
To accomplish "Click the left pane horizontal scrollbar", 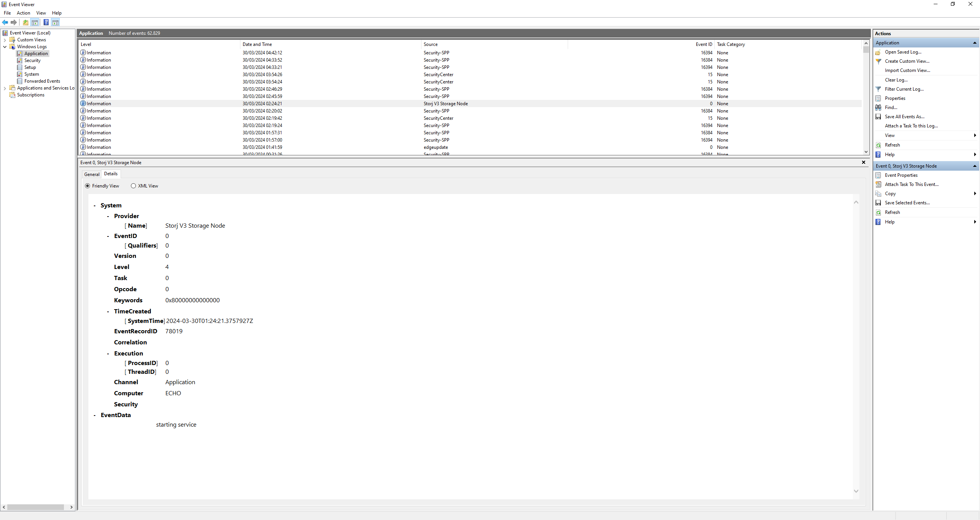I will click(35, 507).
